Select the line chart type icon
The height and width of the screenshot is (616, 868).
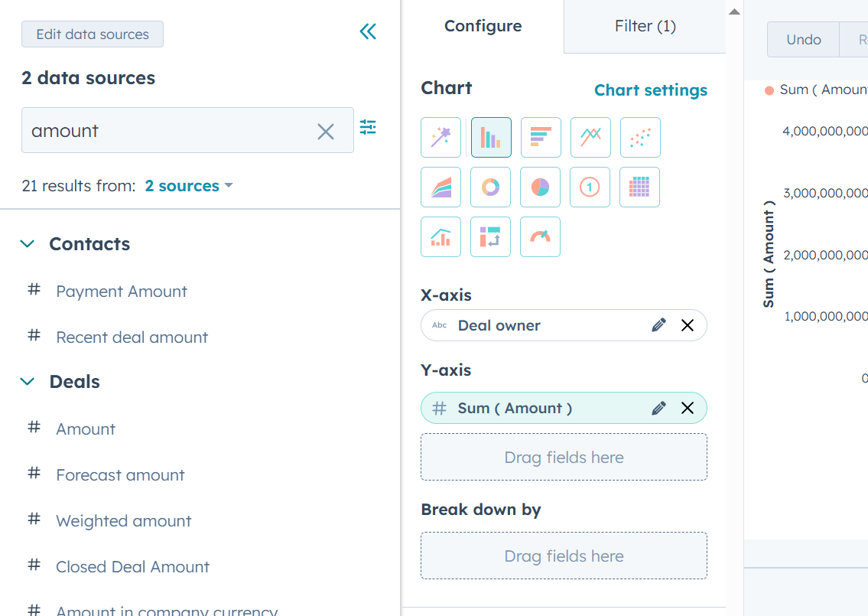[590, 138]
